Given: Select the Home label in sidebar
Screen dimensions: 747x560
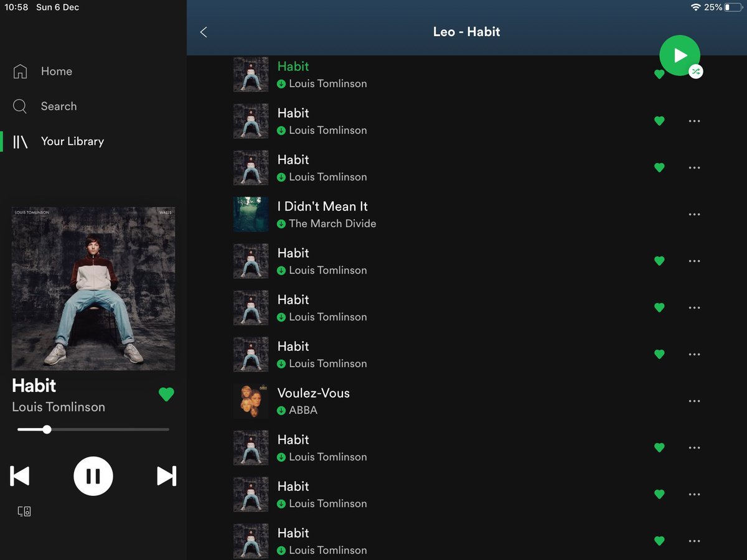Looking at the screenshot, I should coord(57,72).
